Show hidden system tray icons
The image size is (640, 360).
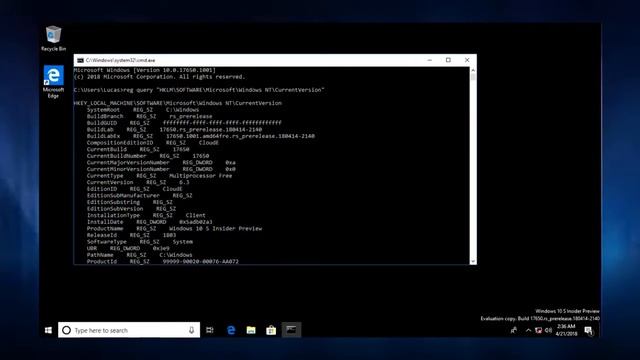click(528, 330)
